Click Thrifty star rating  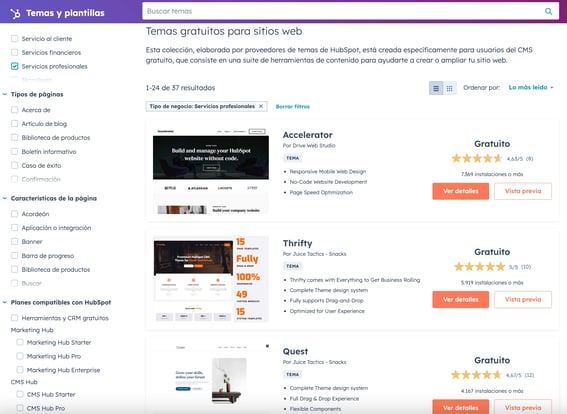[479, 267]
